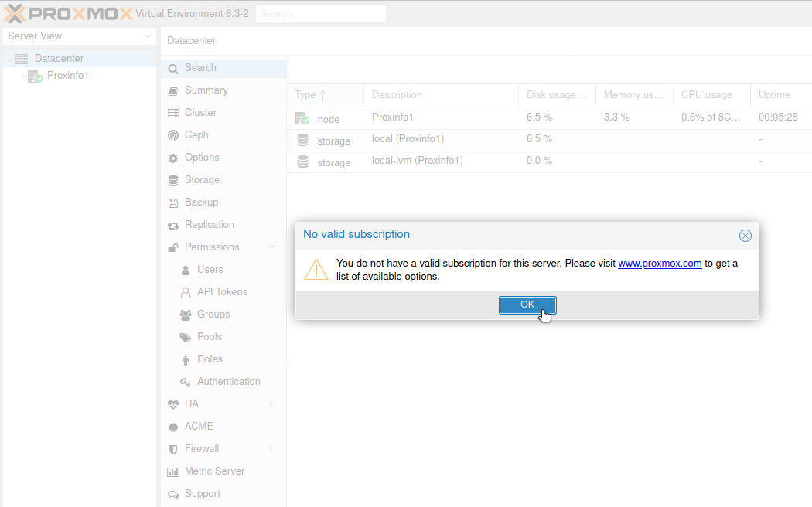
Task: Collapse the Permissions submenu arrow
Action: [271, 247]
